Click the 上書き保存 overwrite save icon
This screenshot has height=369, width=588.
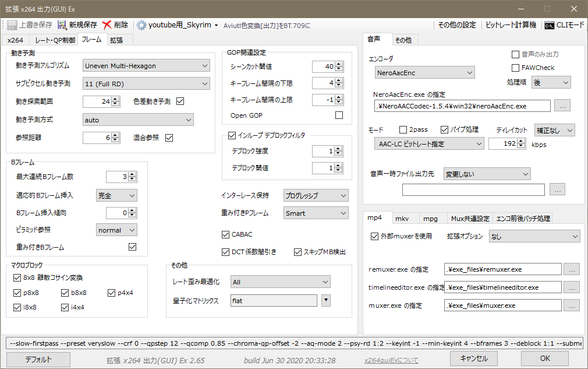point(12,25)
